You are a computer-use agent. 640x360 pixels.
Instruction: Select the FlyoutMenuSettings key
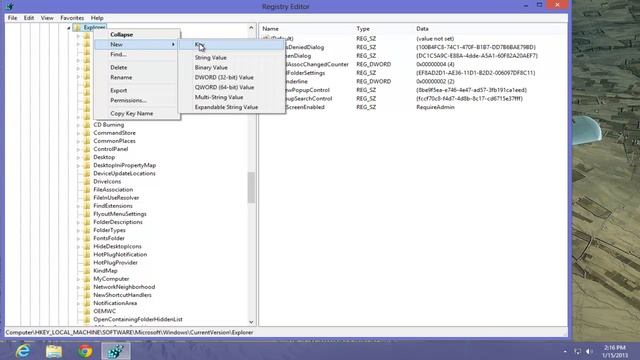point(120,214)
